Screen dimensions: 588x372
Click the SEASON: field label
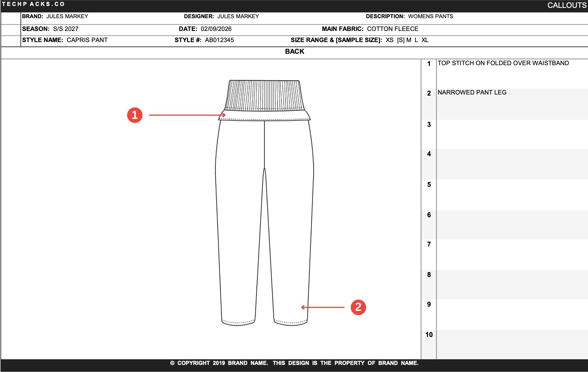36,29
